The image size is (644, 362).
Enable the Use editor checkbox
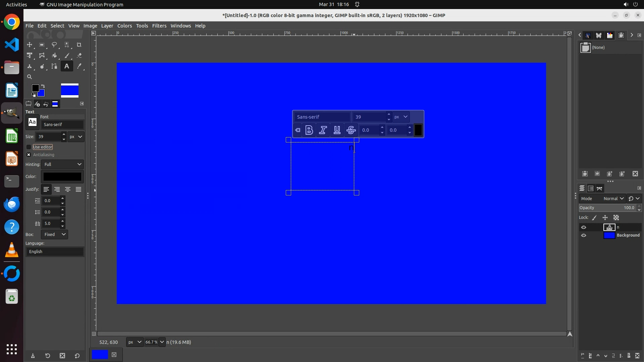tap(29, 147)
